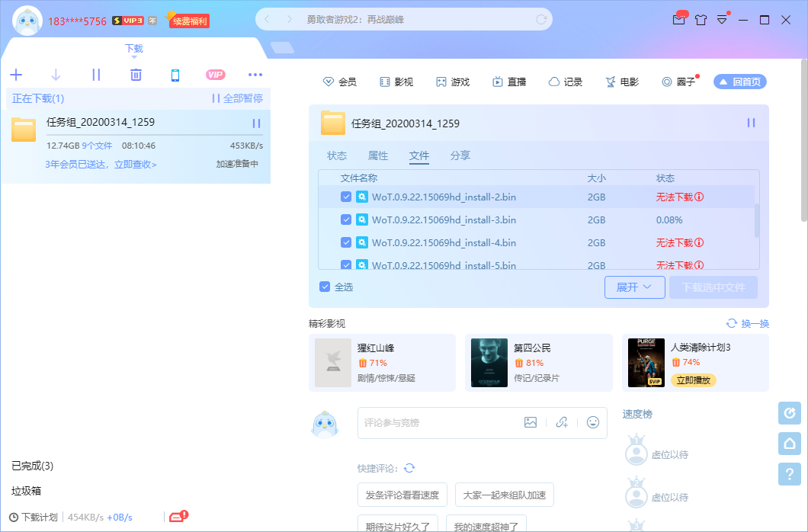
Task: Expand the file list with 展开 dropdown
Action: (634, 287)
